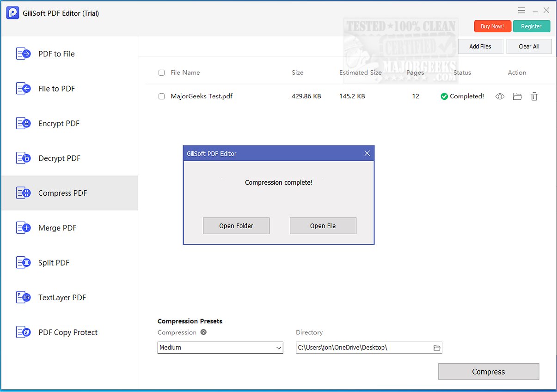
Task: Delete MajorGeeks Test.pdf with the trash icon
Action: point(534,96)
